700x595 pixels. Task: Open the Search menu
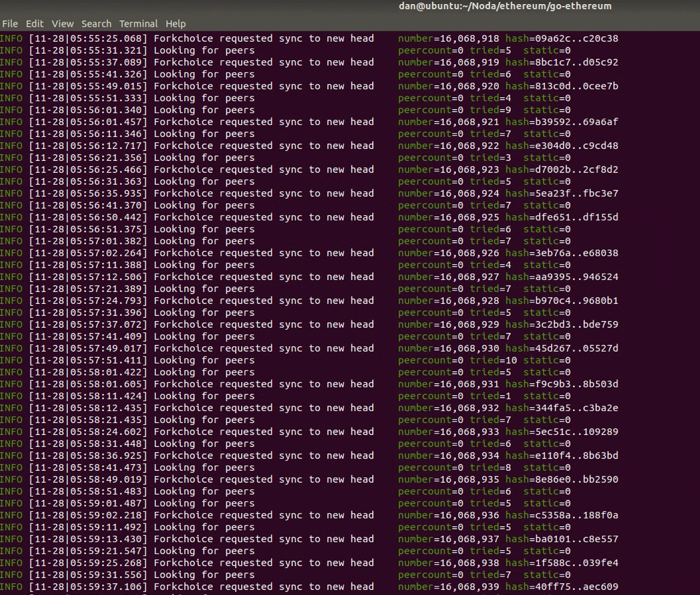96,23
